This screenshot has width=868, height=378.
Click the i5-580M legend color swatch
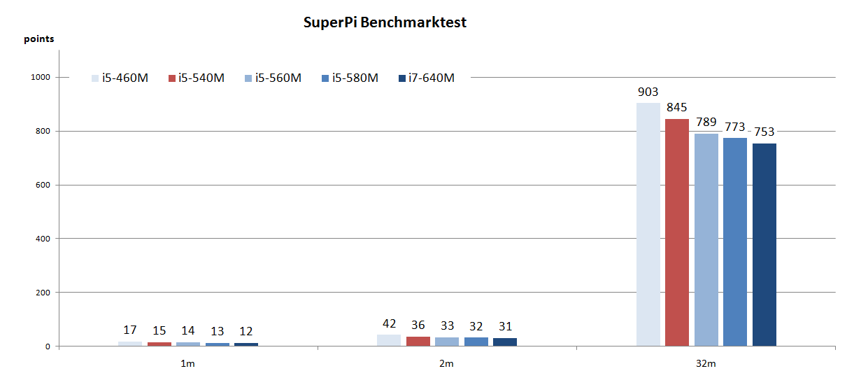point(325,78)
